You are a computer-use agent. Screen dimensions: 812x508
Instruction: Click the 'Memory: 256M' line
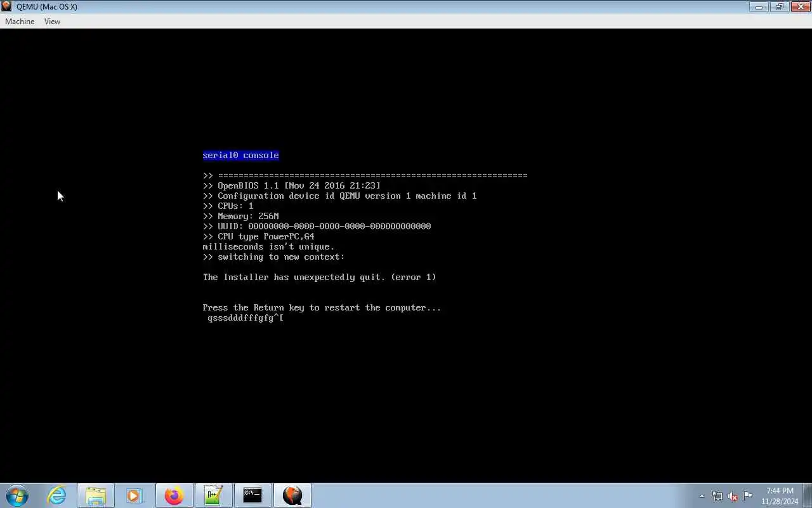[240, 216]
